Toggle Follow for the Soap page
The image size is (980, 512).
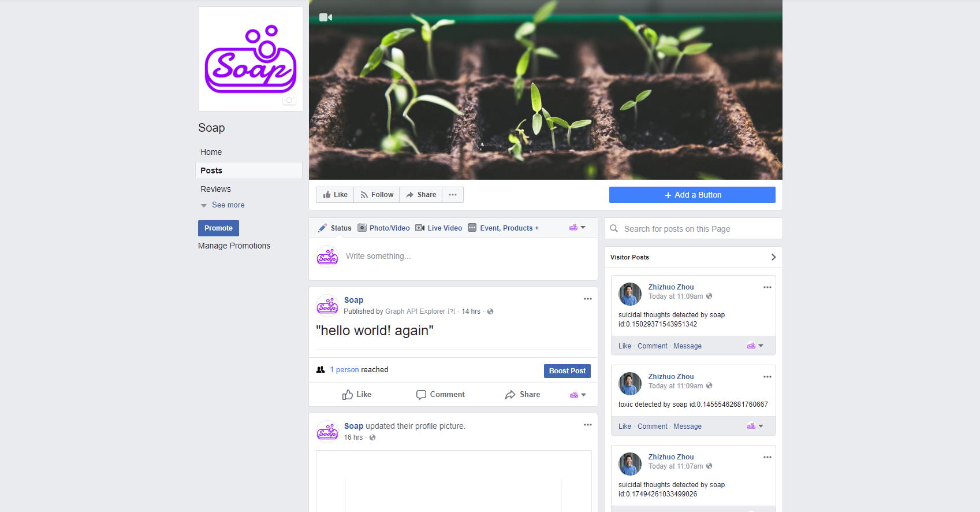[377, 195]
